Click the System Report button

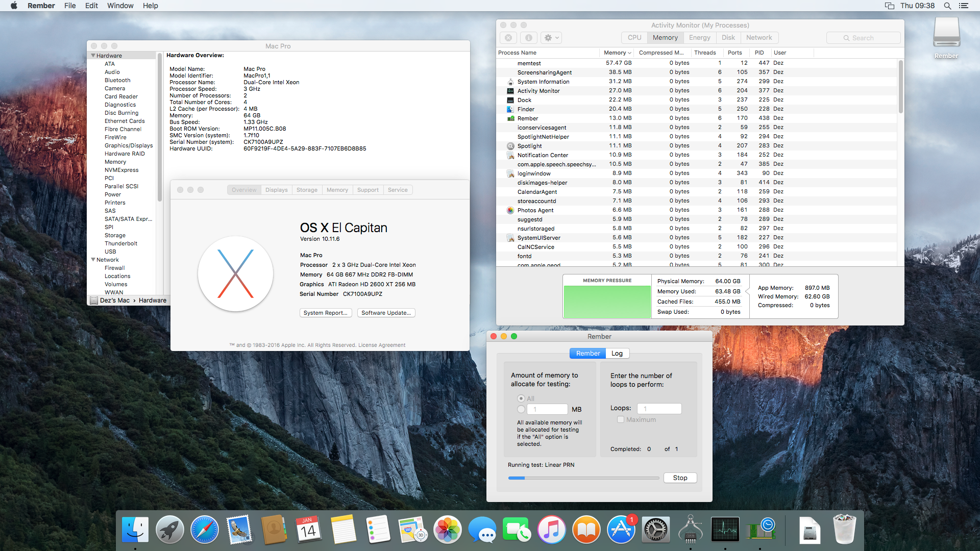coord(325,313)
